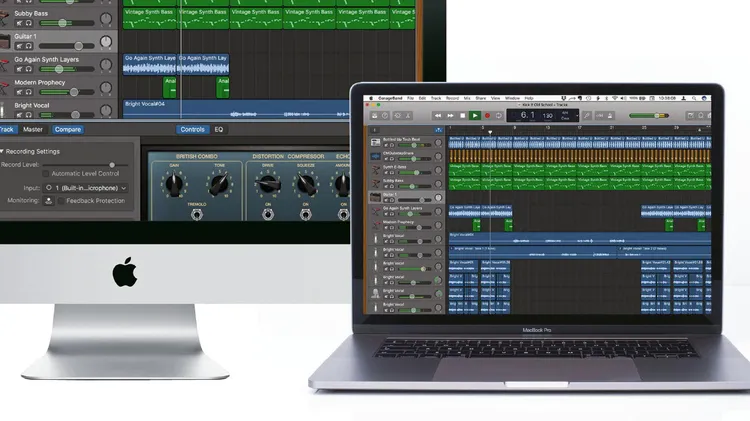Show Smart Controls via MacBook toolbar knob icon
Viewport: 750px width, 421px height.
coord(398,115)
